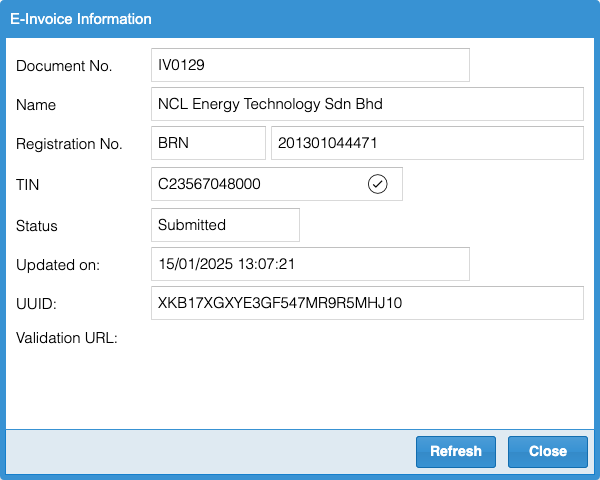Click the Name field NCL Energy Technology
The height and width of the screenshot is (480, 600).
[367, 104]
